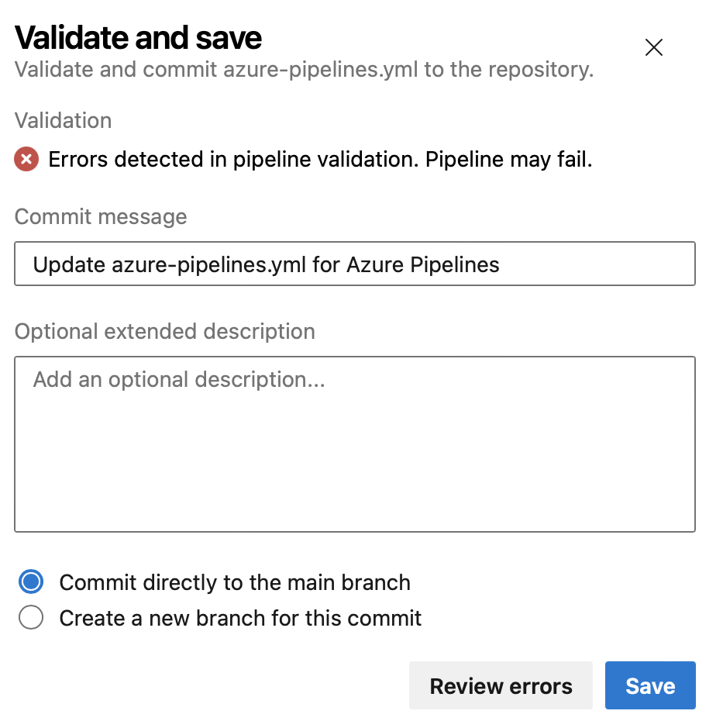Click the 'Commit directly to the main branch' label
The image size is (723, 728).
click(x=235, y=582)
